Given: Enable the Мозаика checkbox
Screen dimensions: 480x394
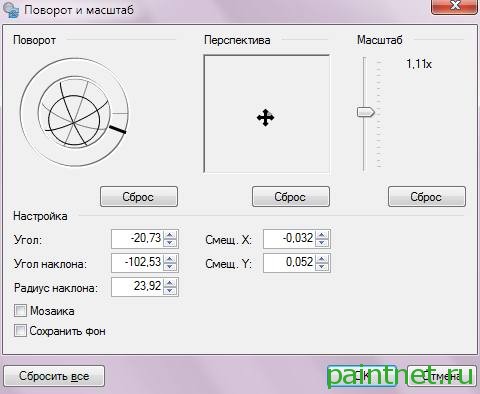Looking at the screenshot, I should (x=20, y=311).
